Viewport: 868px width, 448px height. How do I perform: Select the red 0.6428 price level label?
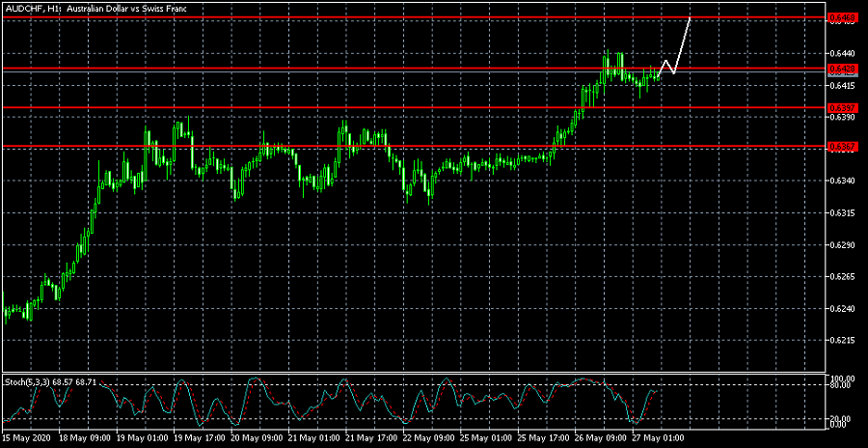(x=844, y=69)
